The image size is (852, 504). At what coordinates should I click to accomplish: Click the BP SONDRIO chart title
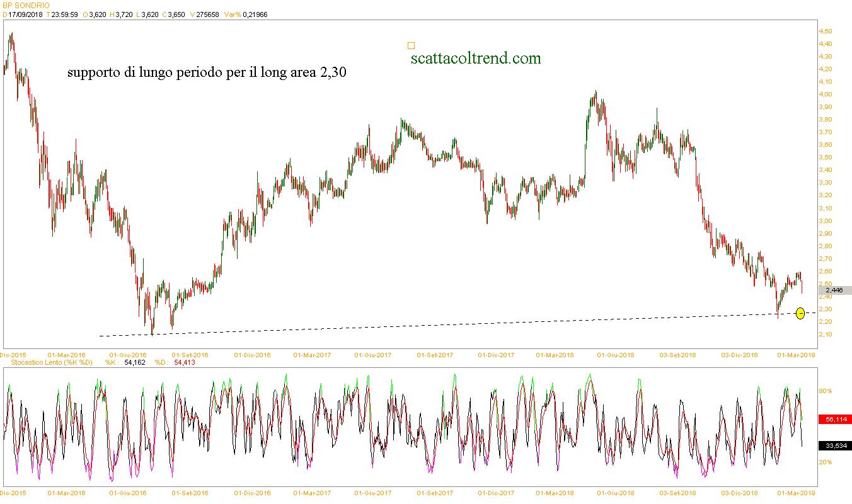[26, 5]
